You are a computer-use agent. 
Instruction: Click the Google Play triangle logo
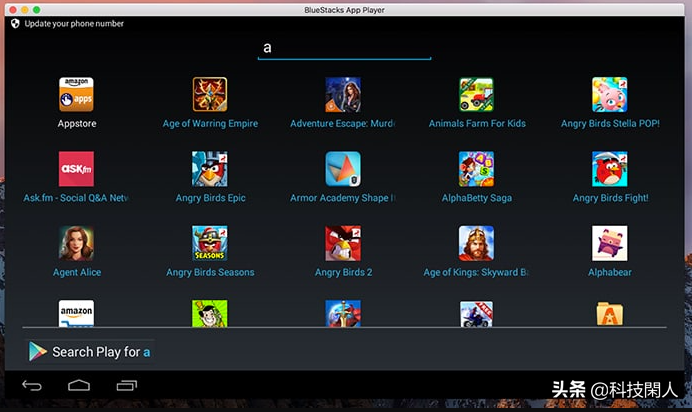[38, 352]
